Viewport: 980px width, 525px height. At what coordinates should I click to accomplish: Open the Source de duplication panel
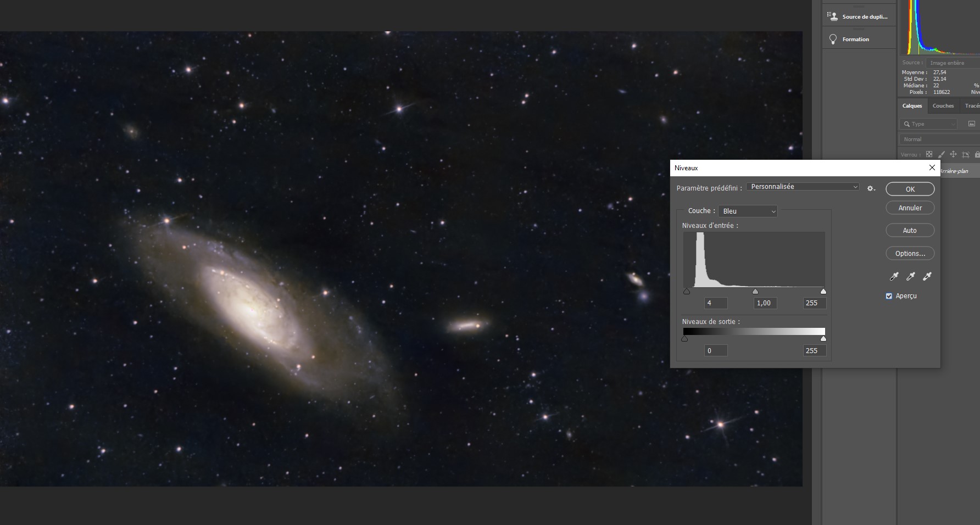tap(859, 16)
